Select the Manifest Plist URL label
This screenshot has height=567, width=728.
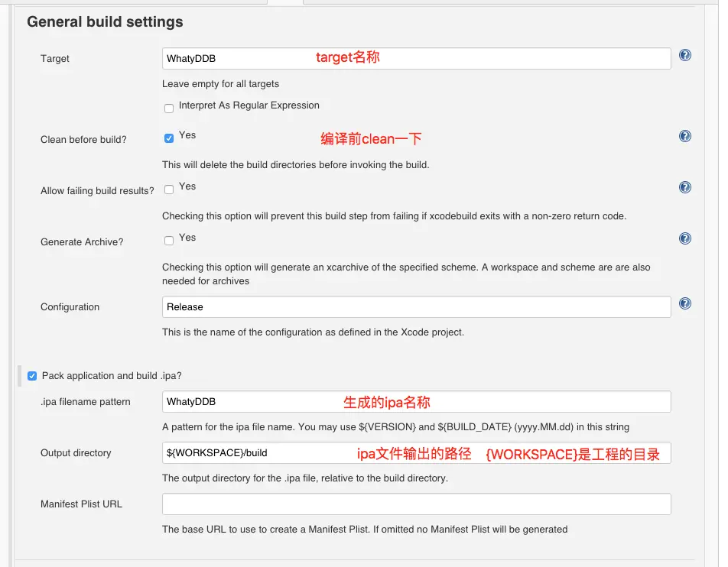pyautogui.click(x=81, y=504)
